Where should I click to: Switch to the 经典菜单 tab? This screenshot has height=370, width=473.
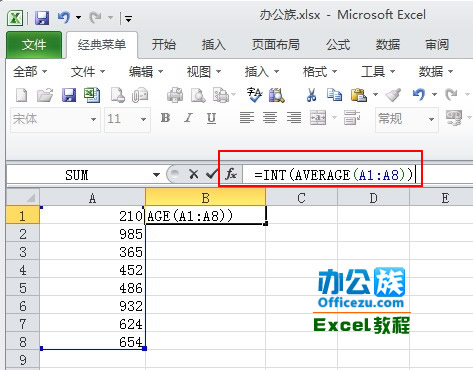(x=102, y=45)
